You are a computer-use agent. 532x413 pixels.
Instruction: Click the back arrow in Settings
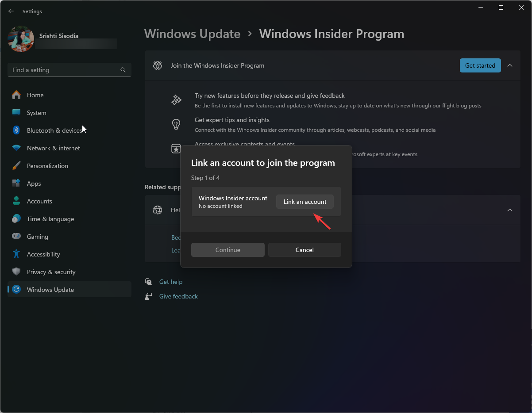tap(11, 11)
